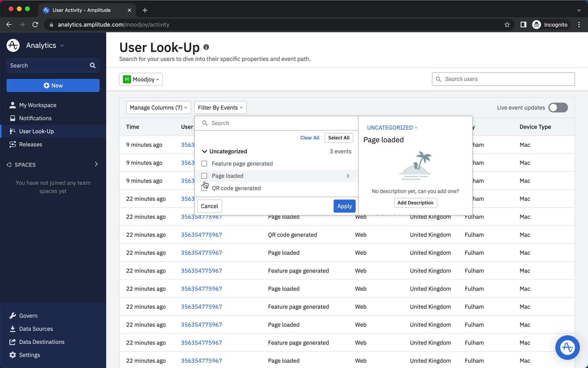Click the Govern sidebar icon
Viewport: 588px width, 368px height.
(x=12, y=316)
